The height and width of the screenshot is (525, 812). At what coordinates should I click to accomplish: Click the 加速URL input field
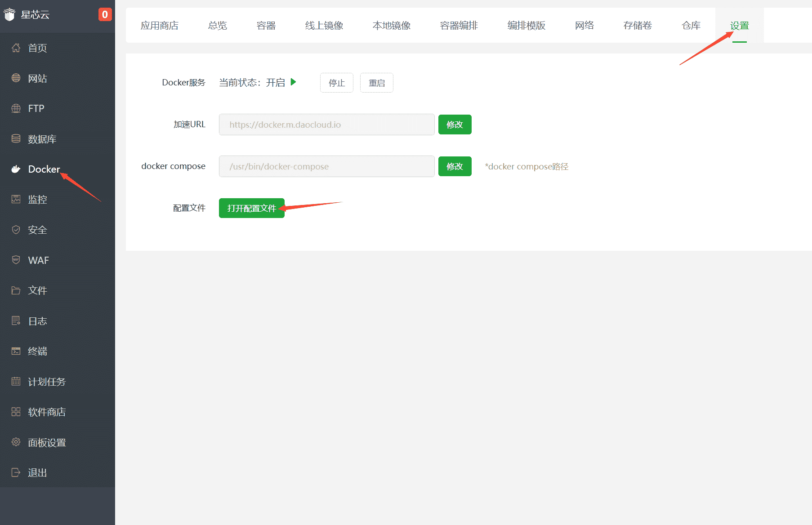[326, 125]
